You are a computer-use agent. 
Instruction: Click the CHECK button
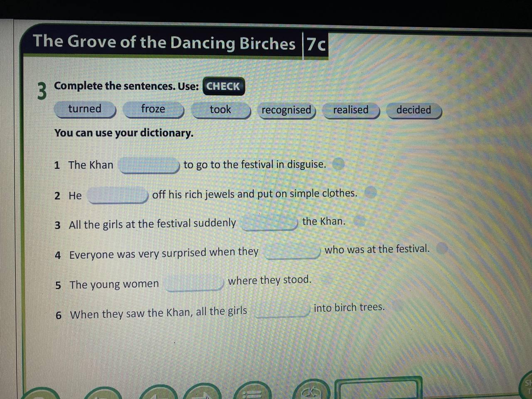pos(224,86)
